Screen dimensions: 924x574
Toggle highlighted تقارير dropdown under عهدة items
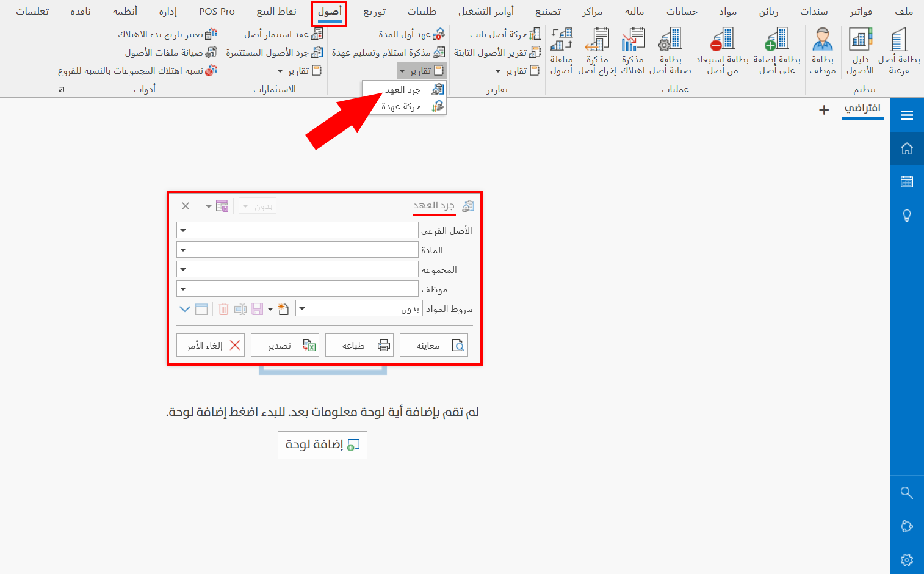click(x=422, y=71)
